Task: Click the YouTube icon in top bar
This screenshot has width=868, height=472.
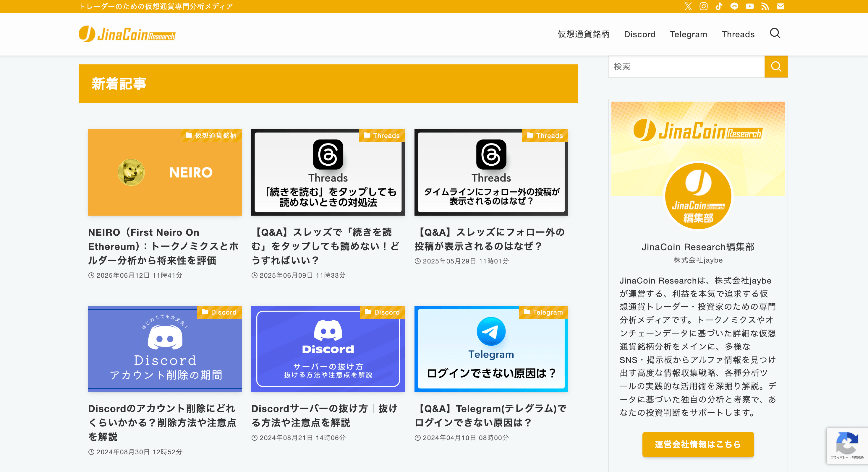Action: tap(750, 6)
